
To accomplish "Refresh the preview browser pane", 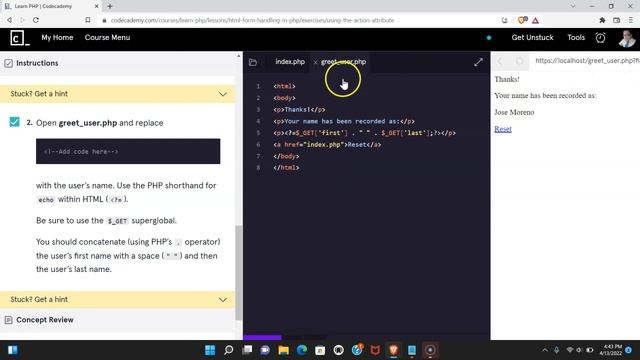I will 519,61.
